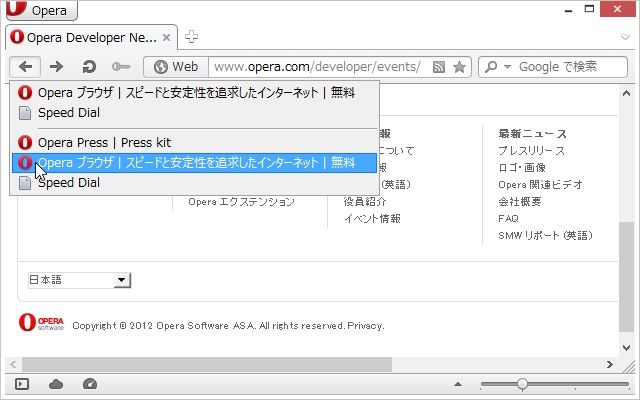The width and height of the screenshot is (640, 400).
Task: Click the zoom slider handle
Action: point(522,384)
